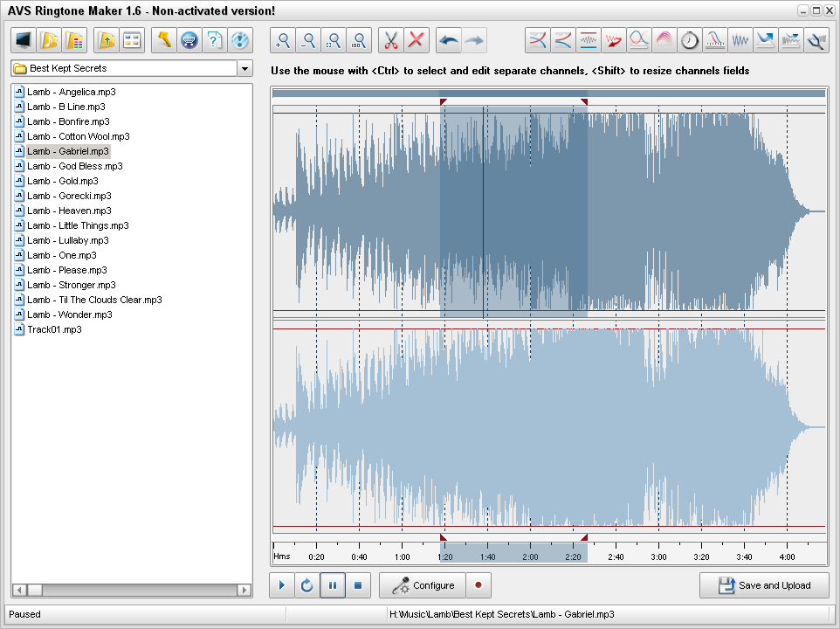Expand the Best Kept Secrets folder dropdown

(244, 69)
